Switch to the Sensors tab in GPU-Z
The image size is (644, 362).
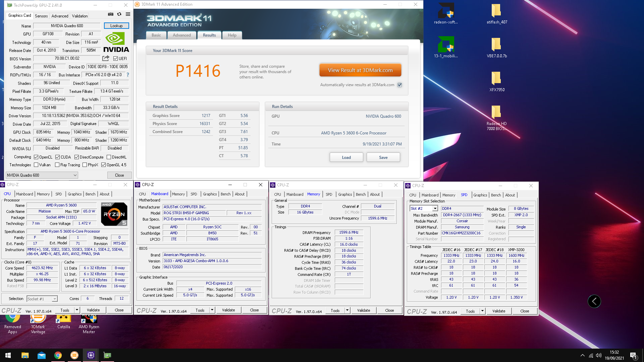tap(41, 16)
